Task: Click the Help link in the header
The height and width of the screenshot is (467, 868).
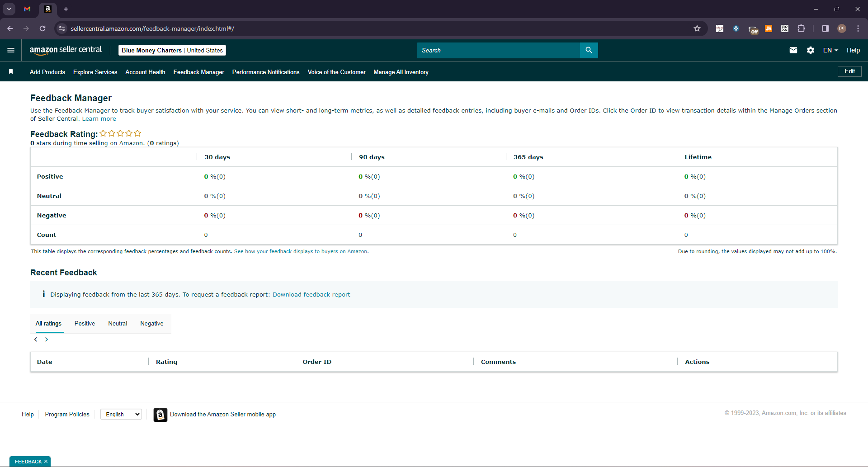Action: point(853,50)
